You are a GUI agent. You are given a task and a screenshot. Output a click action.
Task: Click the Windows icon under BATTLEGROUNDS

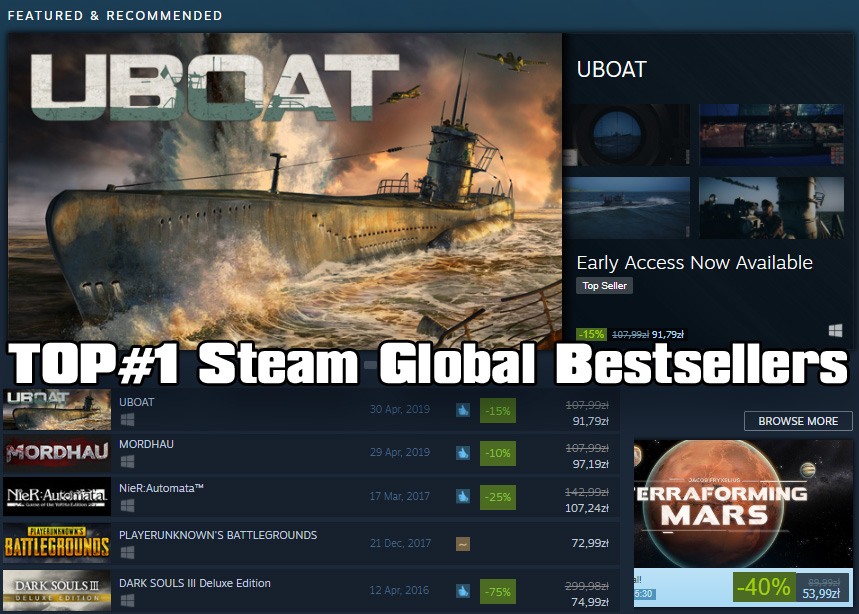point(127,553)
